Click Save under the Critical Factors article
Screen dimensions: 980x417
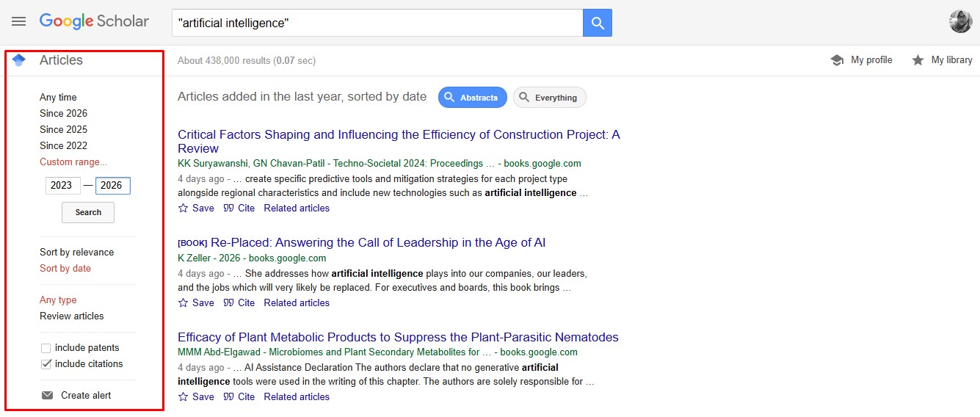tap(203, 208)
